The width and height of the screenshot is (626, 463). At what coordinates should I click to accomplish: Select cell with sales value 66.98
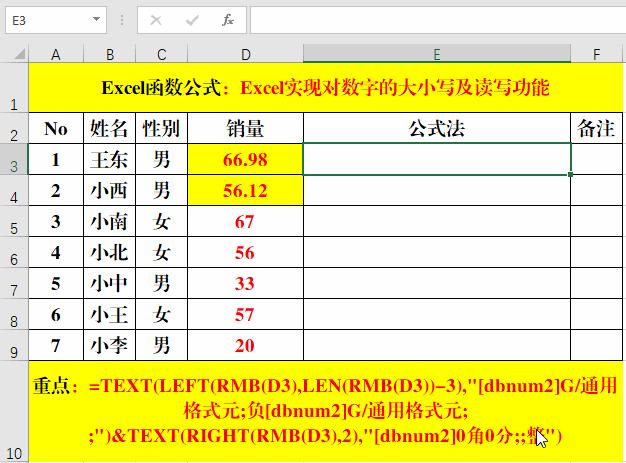tap(245, 159)
